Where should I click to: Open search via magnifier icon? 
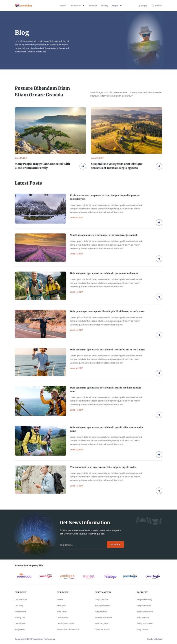[153, 5]
